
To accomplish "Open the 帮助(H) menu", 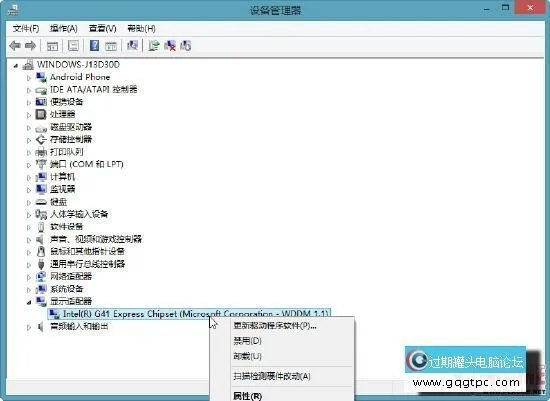I will tap(141, 28).
